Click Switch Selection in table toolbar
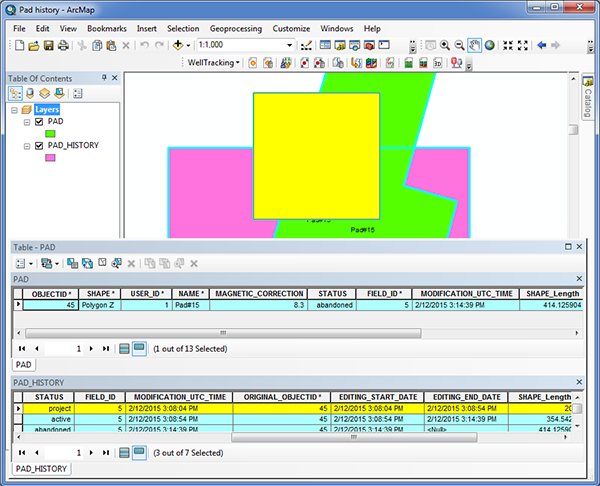Viewport: 600px width, 486px height. [x=87, y=263]
